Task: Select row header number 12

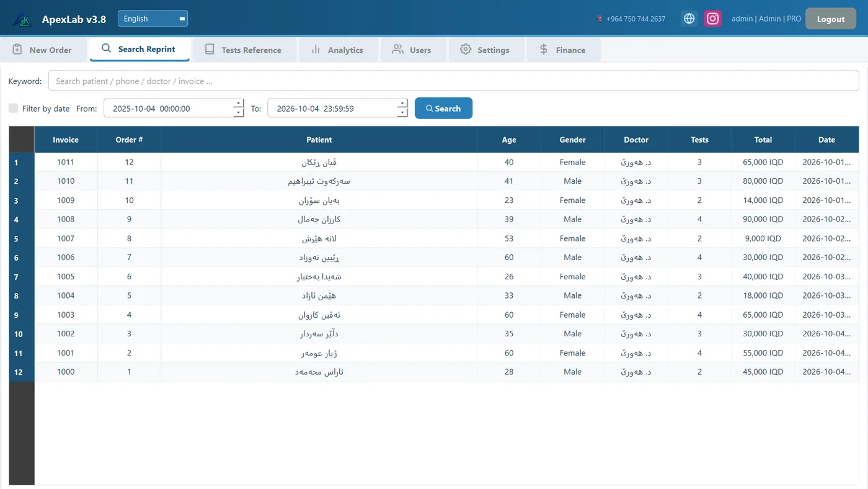Action: [22, 372]
